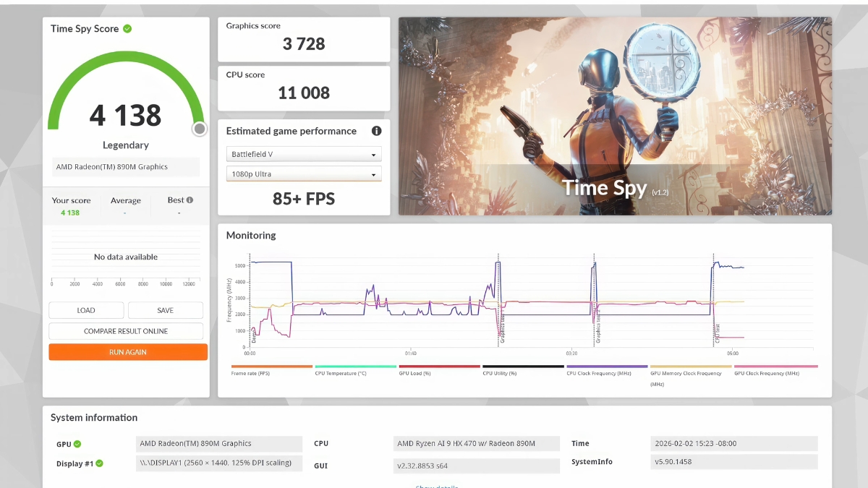Screen dimensions: 868x488
Task: Click the DISPLAY1 2560 × 1440 value
Action: [219, 463]
